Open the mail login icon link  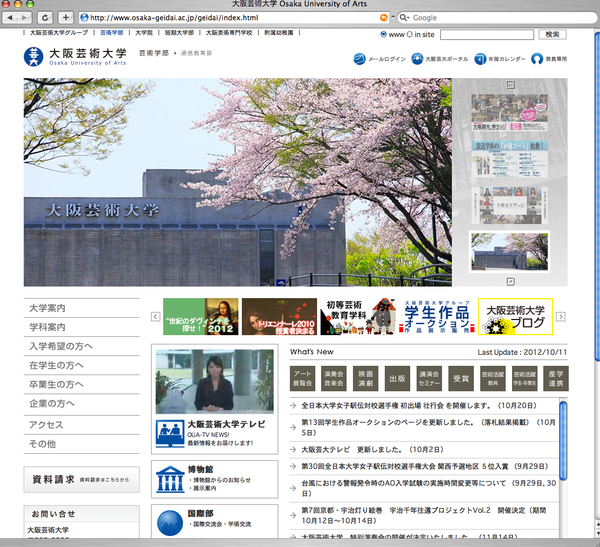[359, 59]
